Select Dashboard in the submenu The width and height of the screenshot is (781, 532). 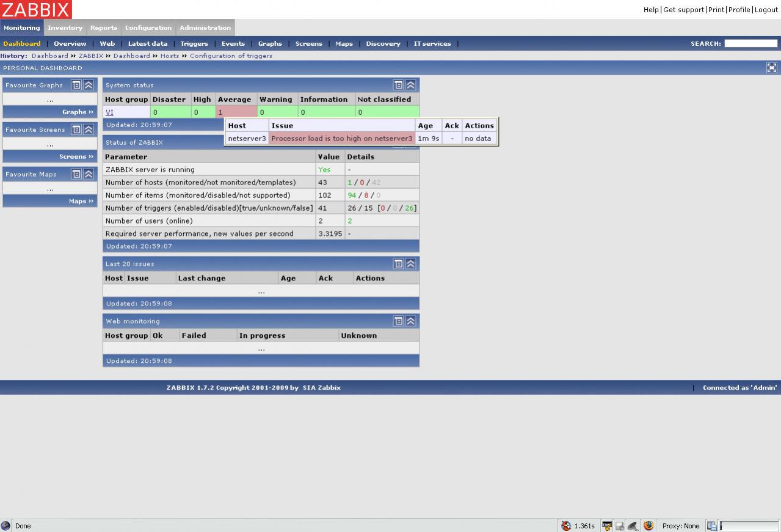point(22,43)
